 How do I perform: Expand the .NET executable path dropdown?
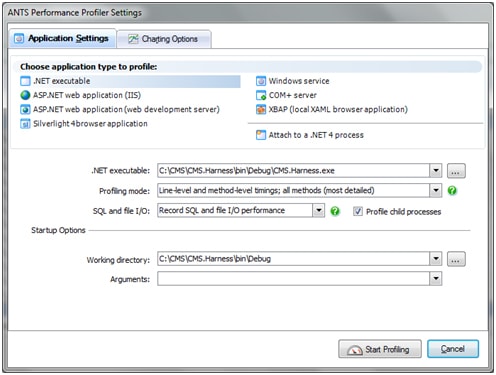[436, 171]
